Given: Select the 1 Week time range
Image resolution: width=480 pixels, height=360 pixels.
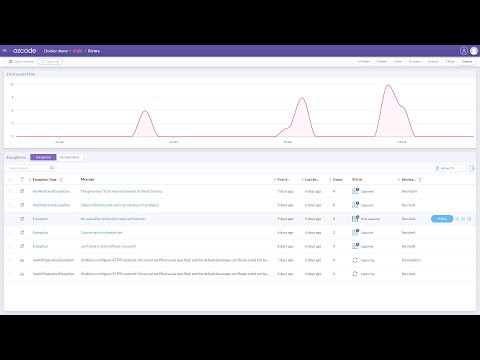Looking at the screenshot, I should (381, 61).
